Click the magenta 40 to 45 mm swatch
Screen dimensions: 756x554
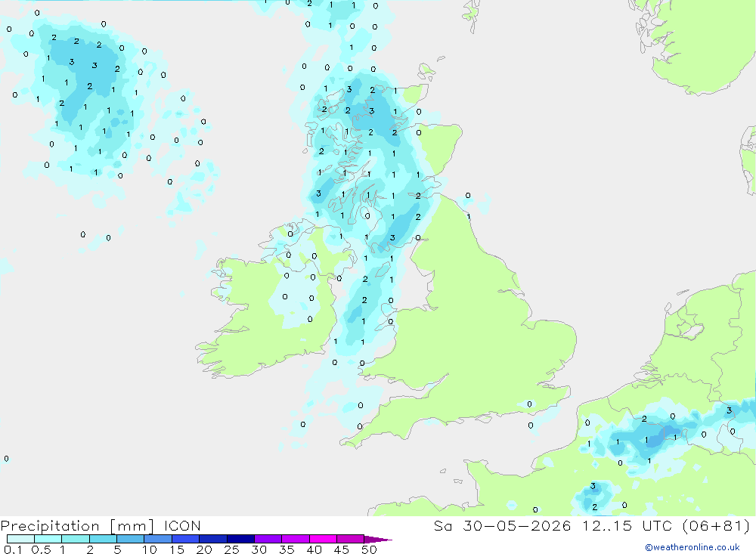[x=323, y=539]
